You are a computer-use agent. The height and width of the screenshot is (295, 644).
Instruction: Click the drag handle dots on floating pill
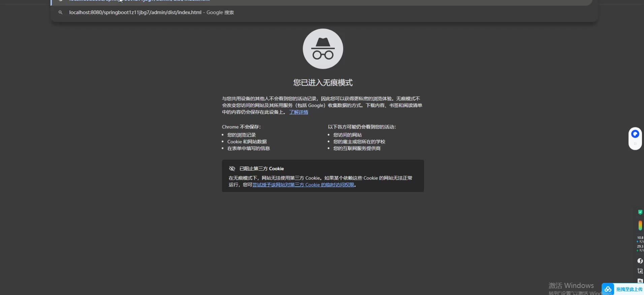pos(635,144)
